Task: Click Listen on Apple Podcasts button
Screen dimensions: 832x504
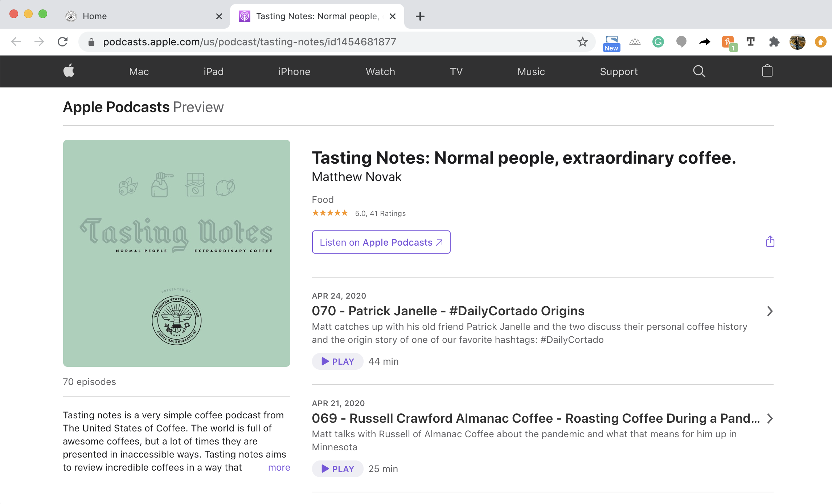Action: pyautogui.click(x=381, y=242)
